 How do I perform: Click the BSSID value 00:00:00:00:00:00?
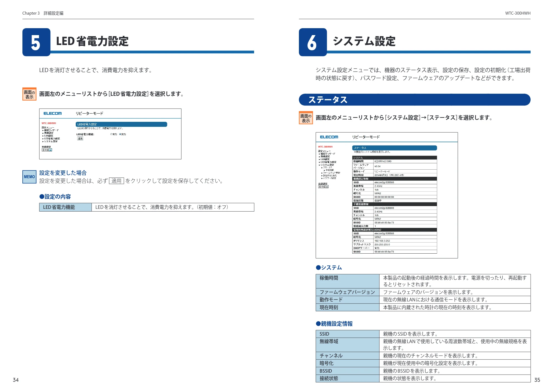(384, 197)
